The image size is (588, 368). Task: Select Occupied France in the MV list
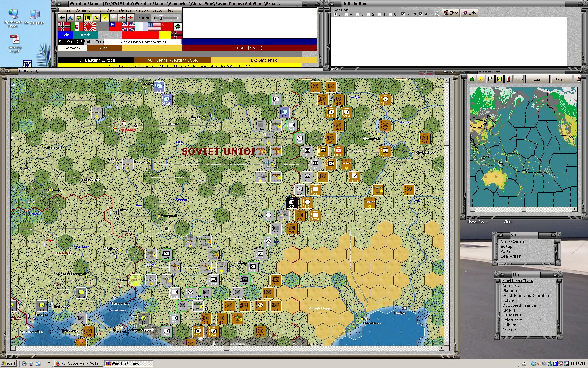pyautogui.click(x=519, y=305)
